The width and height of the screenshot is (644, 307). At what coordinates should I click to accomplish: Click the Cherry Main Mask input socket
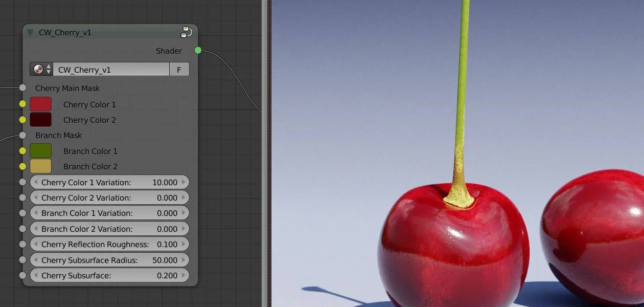click(x=23, y=87)
